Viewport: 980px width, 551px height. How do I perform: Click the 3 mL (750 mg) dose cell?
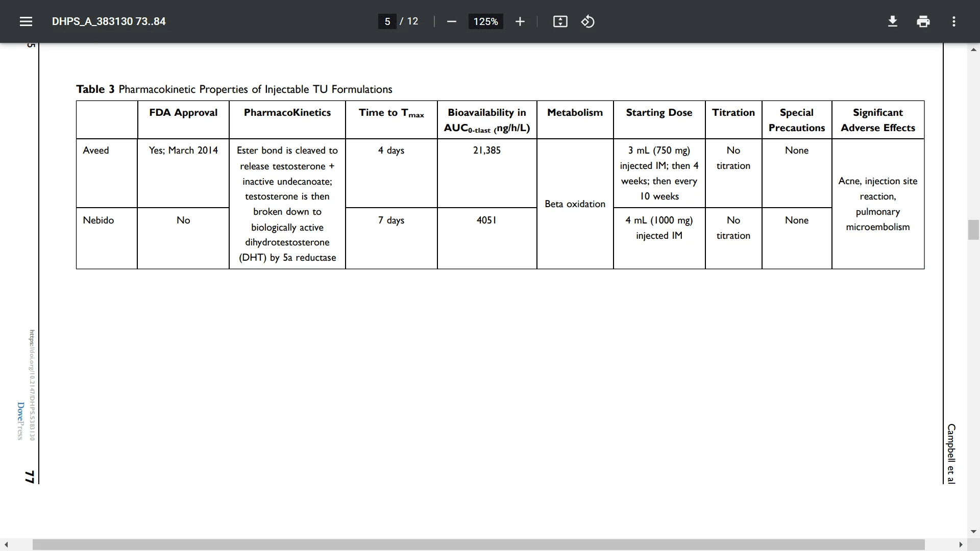pyautogui.click(x=659, y=173)
